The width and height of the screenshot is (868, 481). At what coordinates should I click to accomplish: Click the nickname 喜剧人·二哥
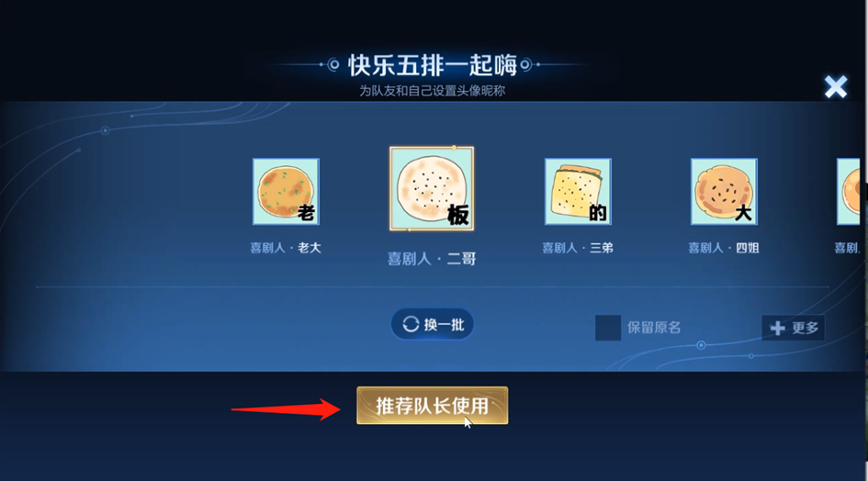tap(432, 259)
